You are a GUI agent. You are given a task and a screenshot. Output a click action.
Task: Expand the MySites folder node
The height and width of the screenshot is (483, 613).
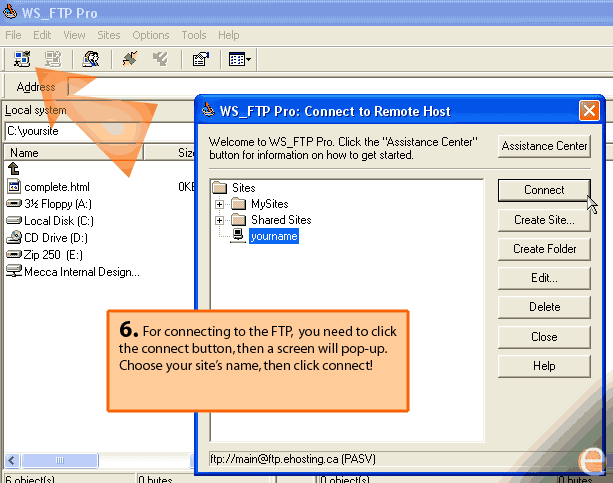[219, 204]
